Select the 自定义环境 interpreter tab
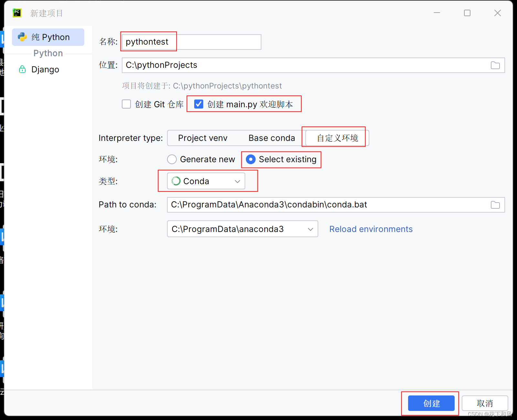Screen dimensions: 517x420 pyautogui.click(x=337, y=138)
